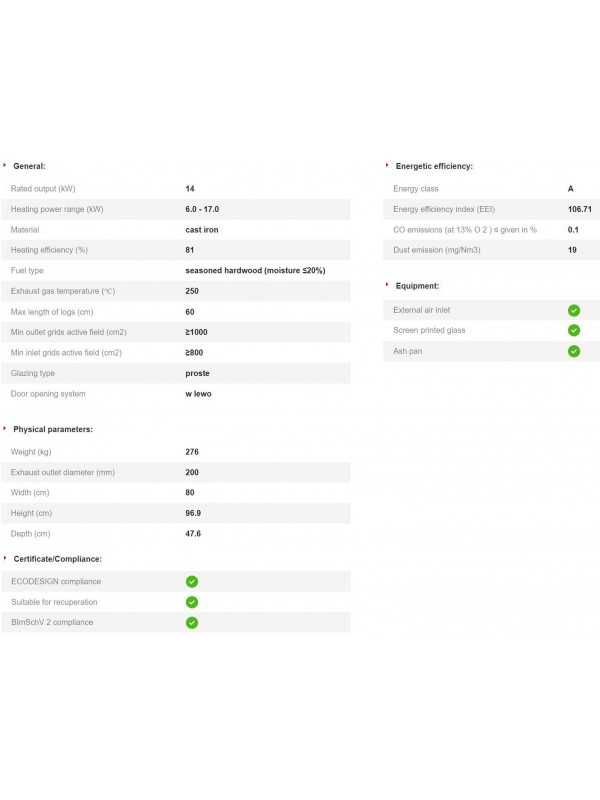Click the Ash pan green checkmark

click(574, 351)
